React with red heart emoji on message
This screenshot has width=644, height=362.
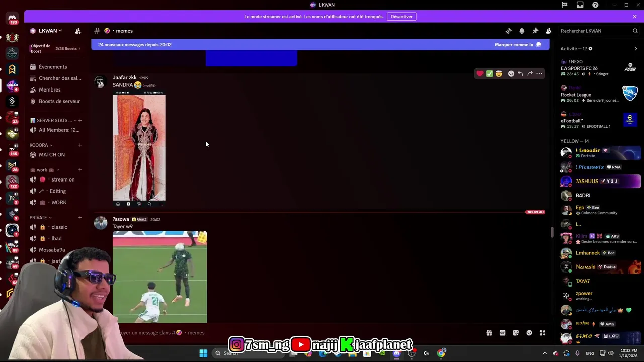tap(480, 74)
